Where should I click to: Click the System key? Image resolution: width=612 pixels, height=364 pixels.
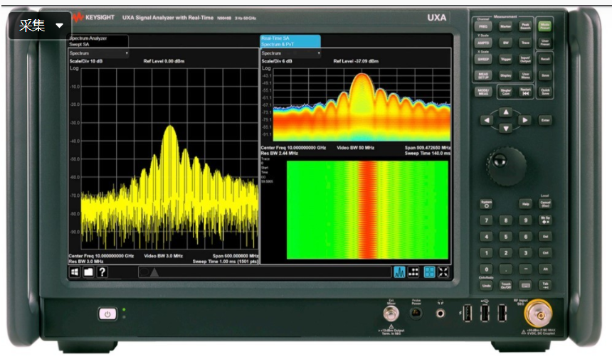point(486,204)
